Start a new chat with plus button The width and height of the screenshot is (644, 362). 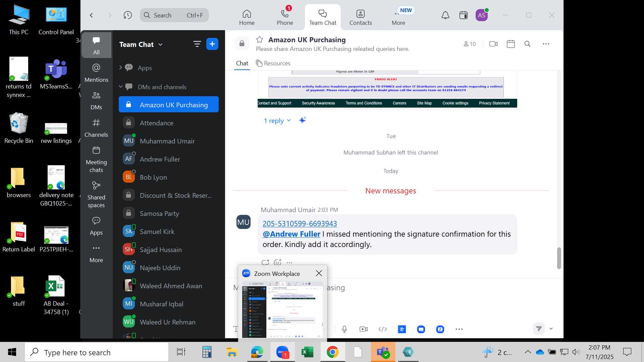point(212,44)
